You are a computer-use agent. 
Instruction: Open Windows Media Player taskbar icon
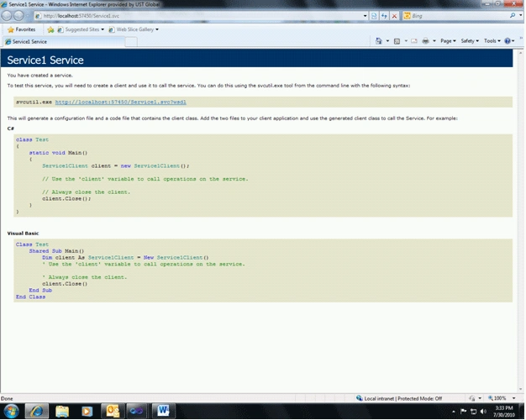point(87,412)
